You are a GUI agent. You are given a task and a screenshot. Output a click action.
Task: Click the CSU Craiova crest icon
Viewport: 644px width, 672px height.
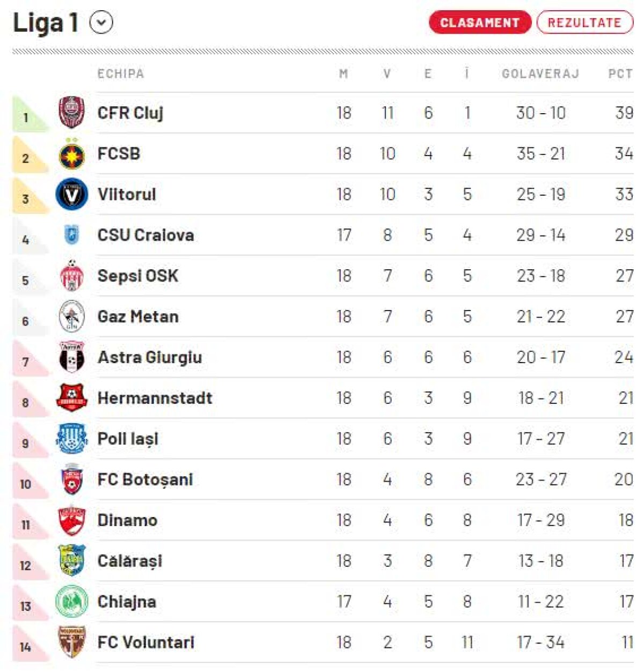tap(71, 235)
